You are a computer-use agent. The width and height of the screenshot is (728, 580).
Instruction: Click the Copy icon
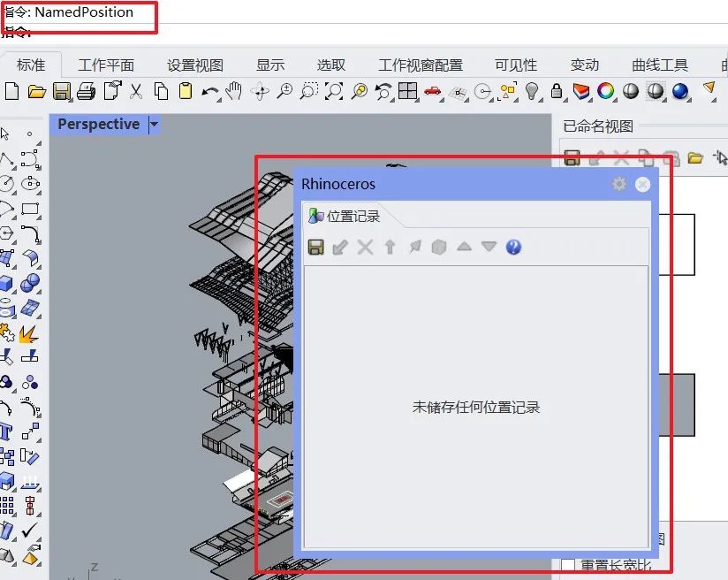[x=161, y=91]
